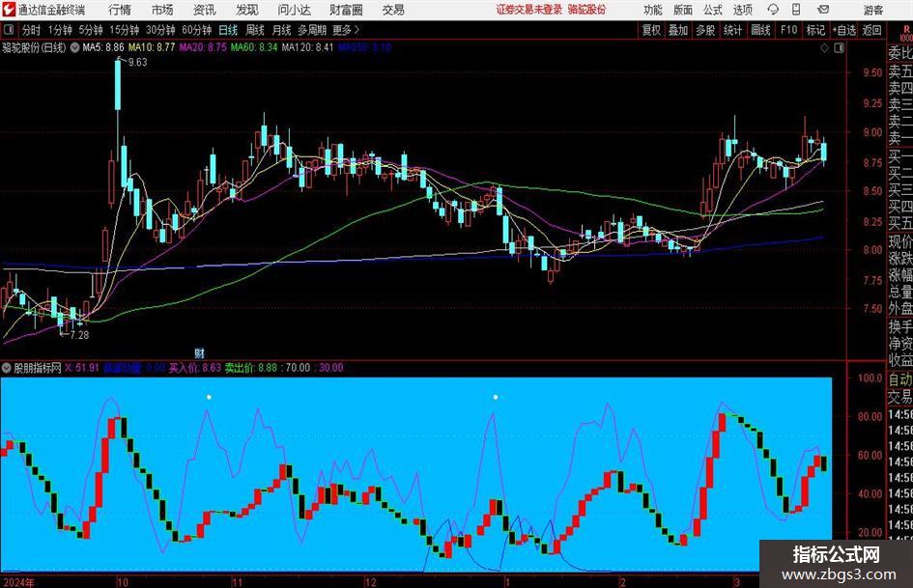Expand the 更多 periods chevron
Viewport: 913px width, 588px height.
click(346, 30)
